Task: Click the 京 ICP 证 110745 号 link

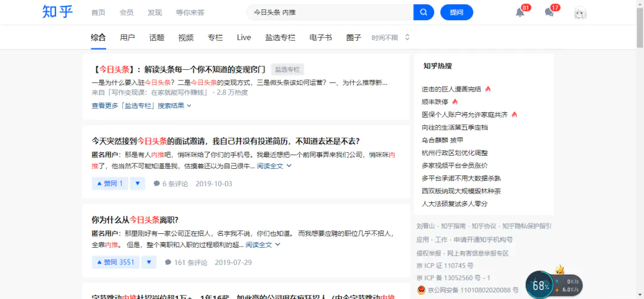Action: 445,266
